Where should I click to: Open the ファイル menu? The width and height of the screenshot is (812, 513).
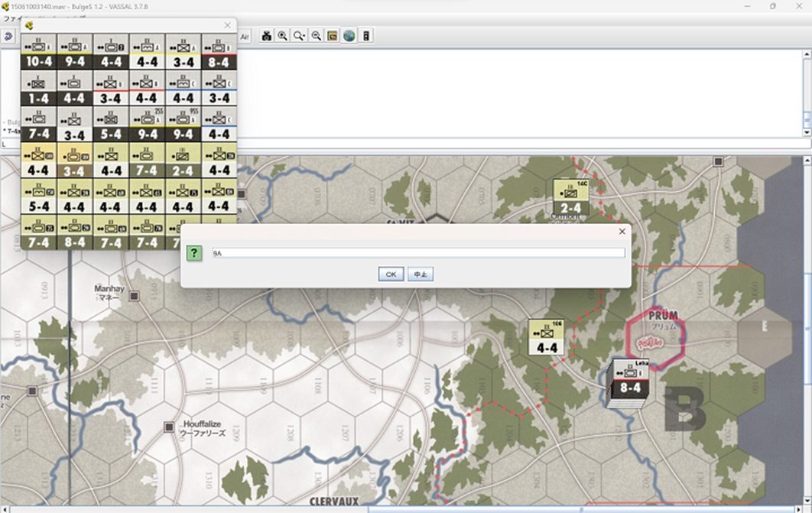tap(13, 19)
